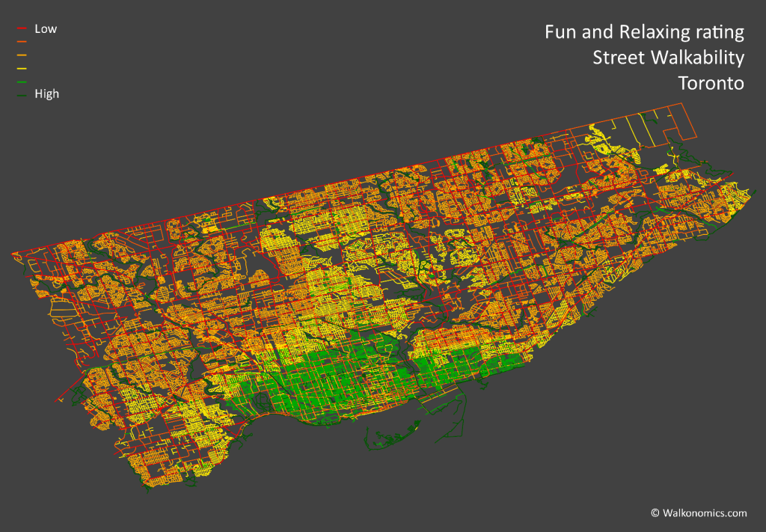Click the bright green legend swatch
Image resolution: width=766 pixels, height=532 pixels.
coord(22,82)
